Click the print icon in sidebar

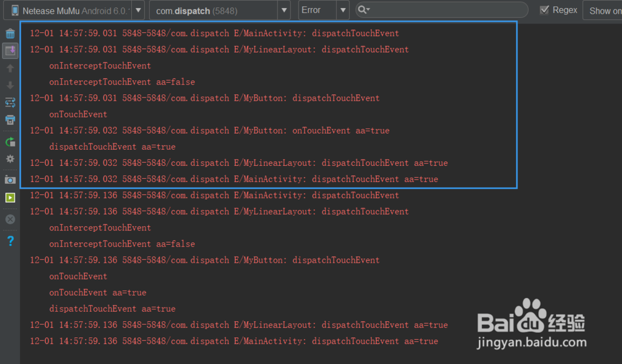pyautogui.click(x=11, y=120)
